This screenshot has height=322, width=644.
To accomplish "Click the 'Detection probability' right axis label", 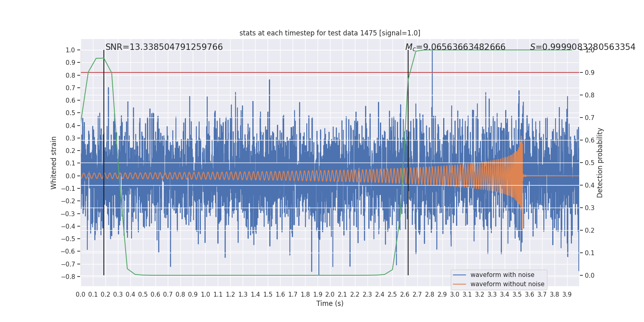I will (600, 163).
